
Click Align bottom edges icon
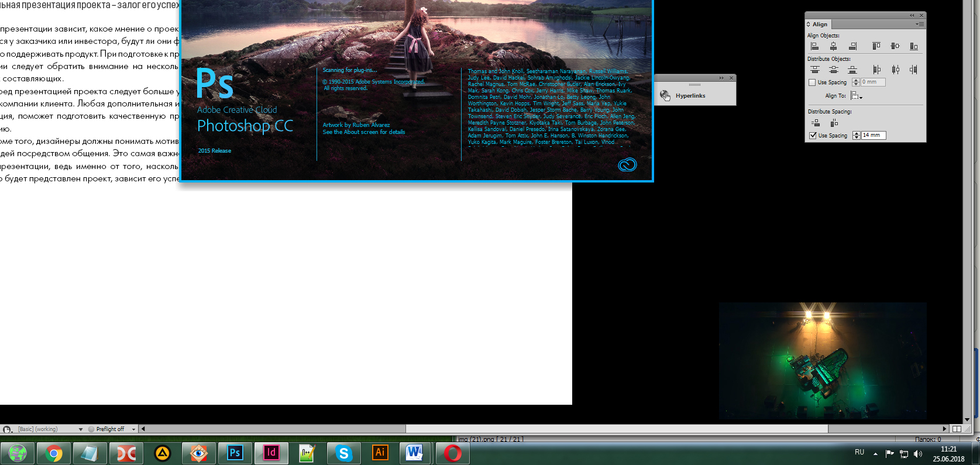tap(914, 46)
